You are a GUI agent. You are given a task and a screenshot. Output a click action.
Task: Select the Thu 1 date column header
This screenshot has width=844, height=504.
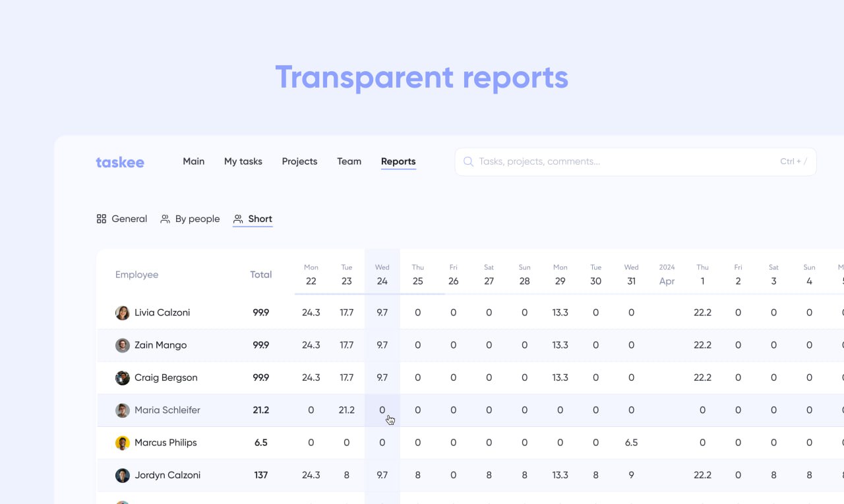click(x=703, y=275)
